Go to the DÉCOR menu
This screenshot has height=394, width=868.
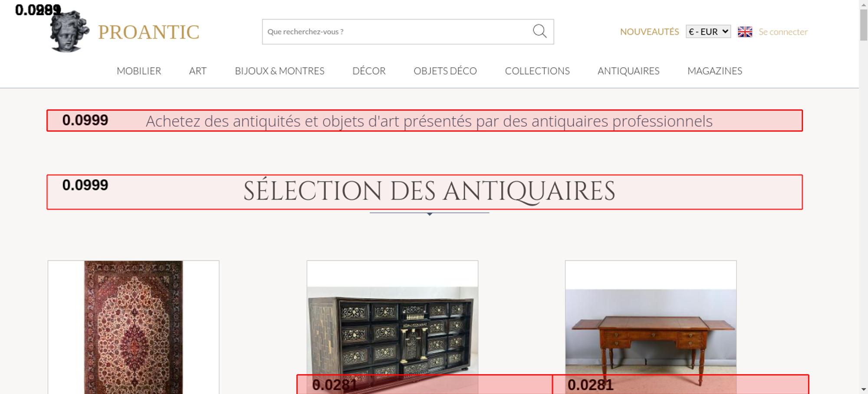369,71
